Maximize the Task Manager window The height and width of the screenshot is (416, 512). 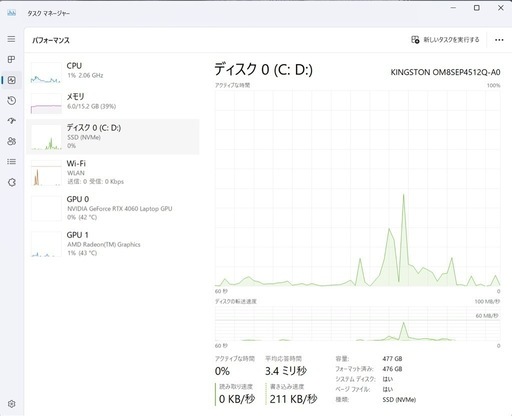477,8
